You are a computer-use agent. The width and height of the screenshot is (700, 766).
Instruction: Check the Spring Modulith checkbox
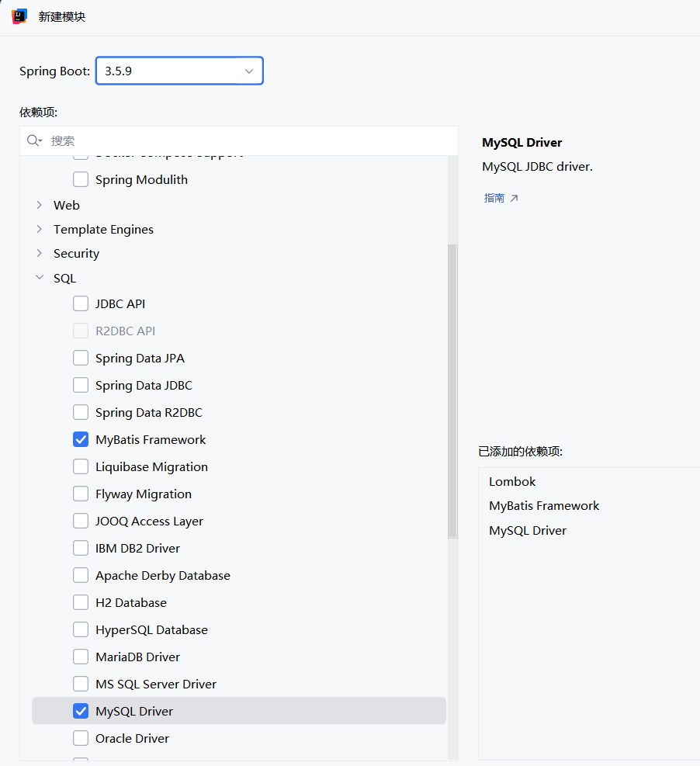[81, 179]
